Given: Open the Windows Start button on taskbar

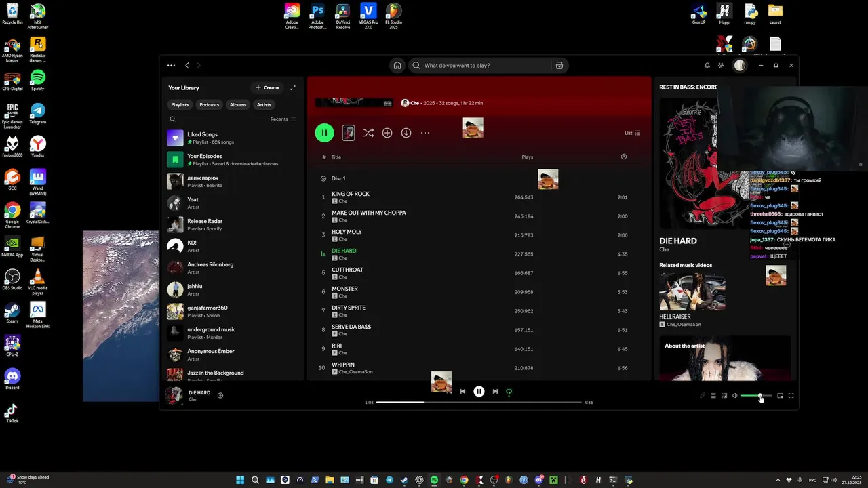Looking at the screenshot, I should click(240, 480).
